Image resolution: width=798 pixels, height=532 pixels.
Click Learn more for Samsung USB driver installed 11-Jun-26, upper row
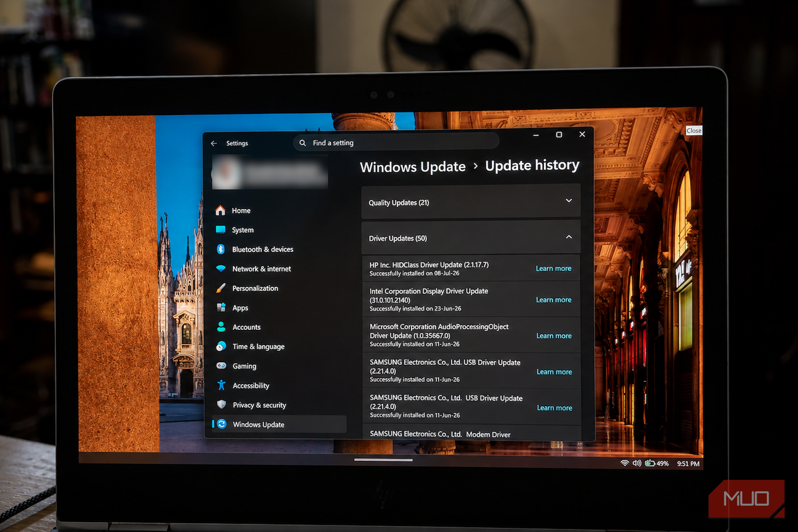pos(554,372)
